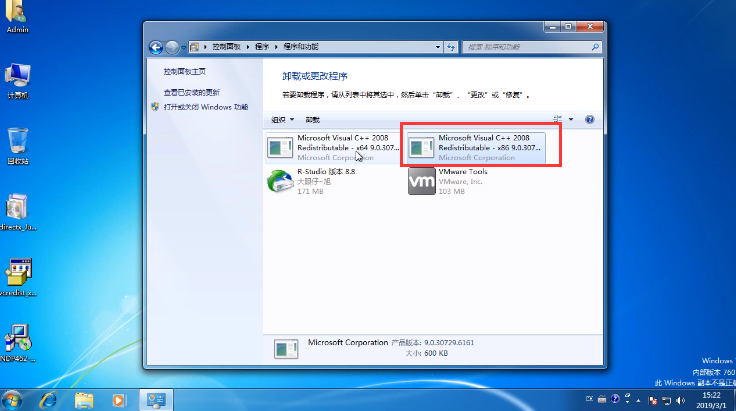Click the volume speaker tray icon
The height and width of the screenshot is (411, 736).
[680, 400]
